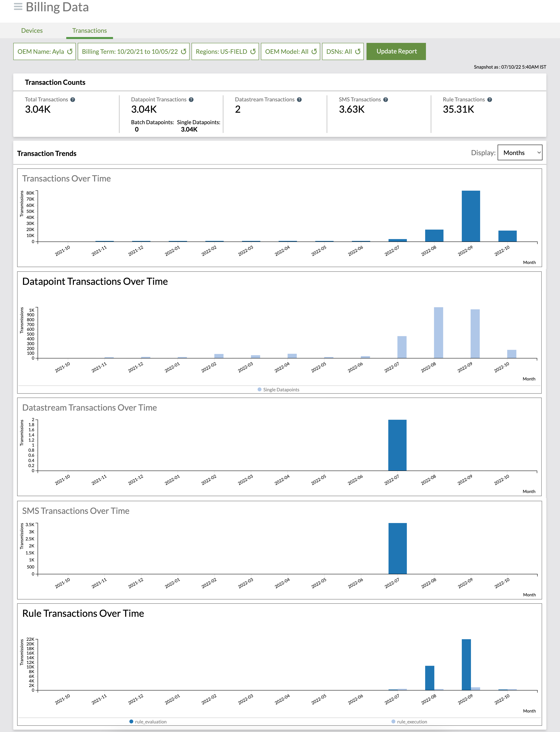Select the Transactions tab

click(89, 31)
